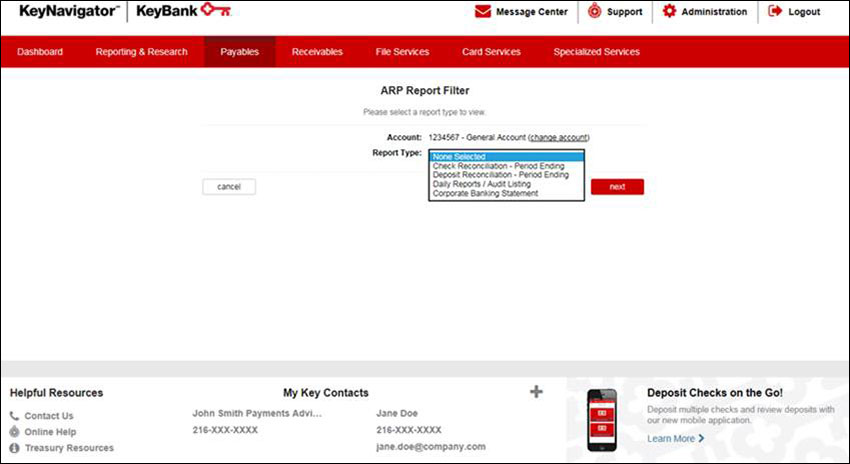Screen dimensions: 850x464
Task: Click the mobile phone deposit image
Action: tap(602, 420)
